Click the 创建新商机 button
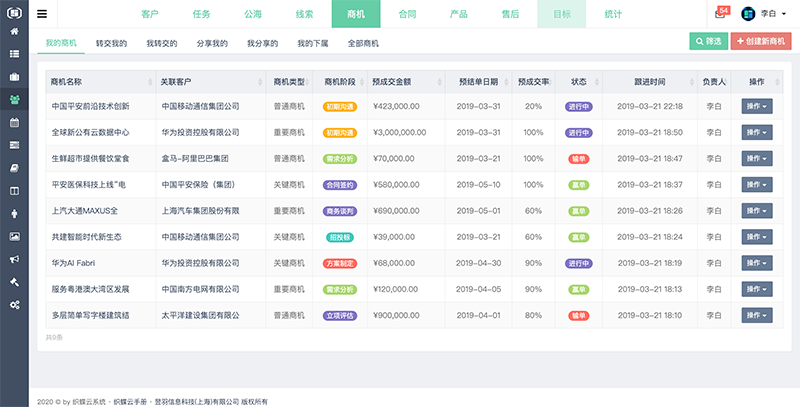 (x=761, y=41)
